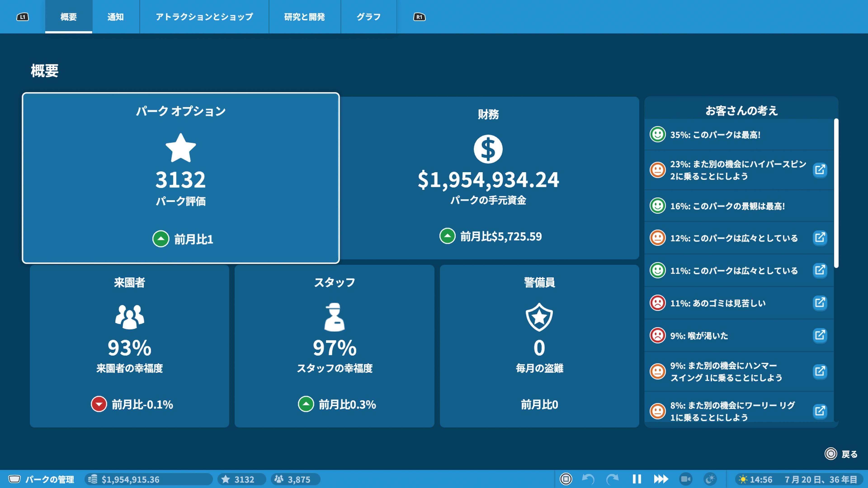This screenshot has width=868, height=488.
Task: Click the redo arrow icon
Action: [612, 479]
